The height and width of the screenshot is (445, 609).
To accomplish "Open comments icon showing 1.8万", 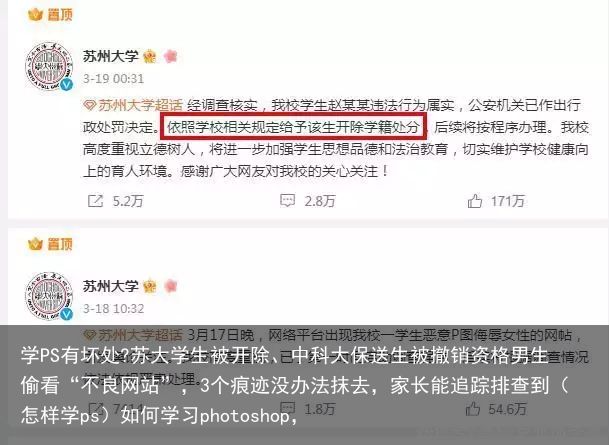I will 287,408.
